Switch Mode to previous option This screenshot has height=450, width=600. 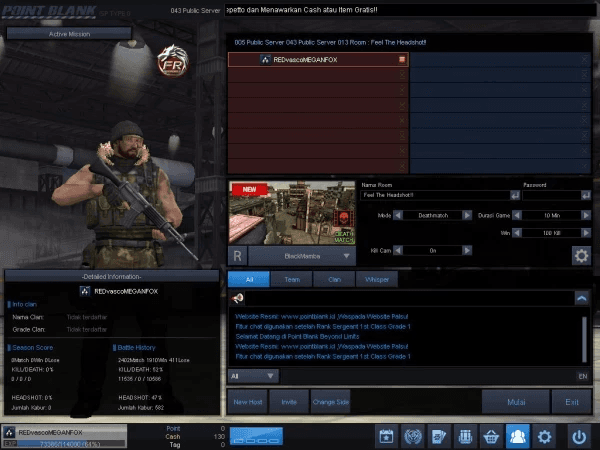point(398,215)
